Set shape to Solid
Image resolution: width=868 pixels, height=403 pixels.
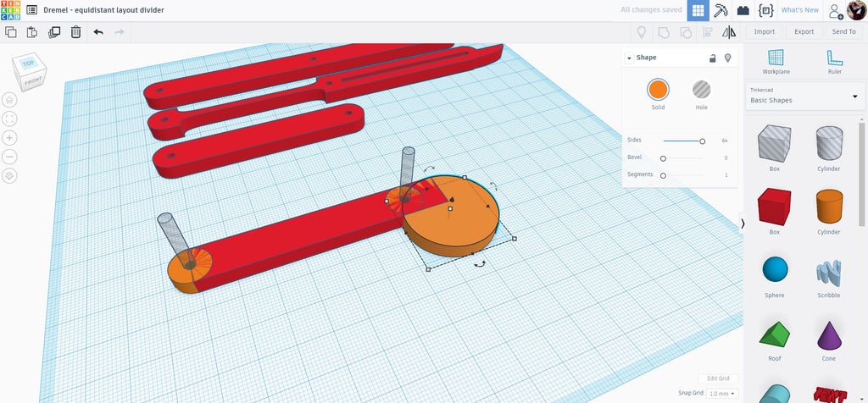tap(658, 90)
